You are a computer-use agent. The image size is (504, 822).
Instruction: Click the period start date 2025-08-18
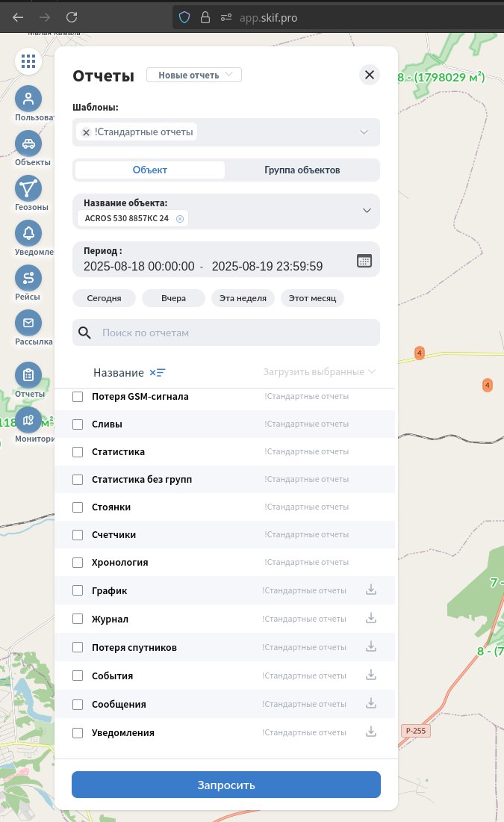coord(139,266)
